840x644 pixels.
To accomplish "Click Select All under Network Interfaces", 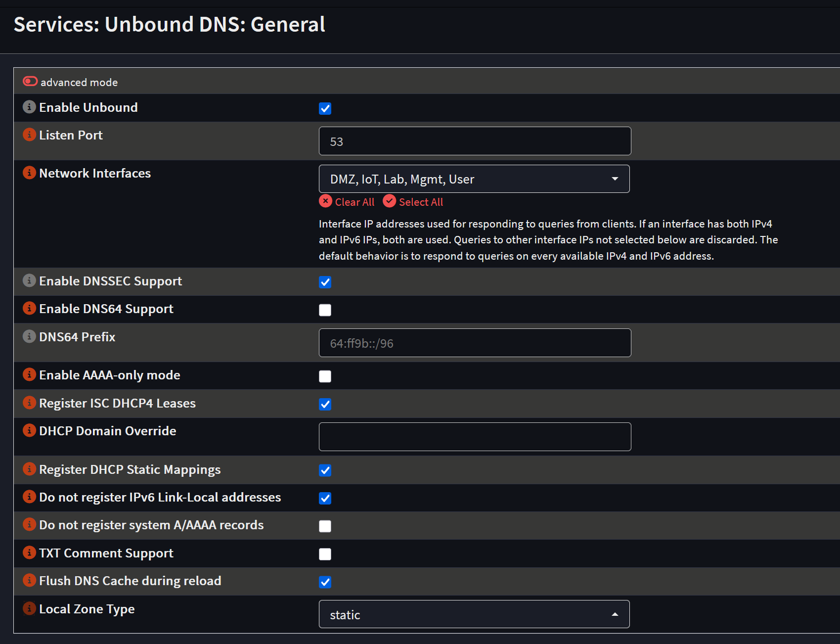I will (x=413, y=202).
